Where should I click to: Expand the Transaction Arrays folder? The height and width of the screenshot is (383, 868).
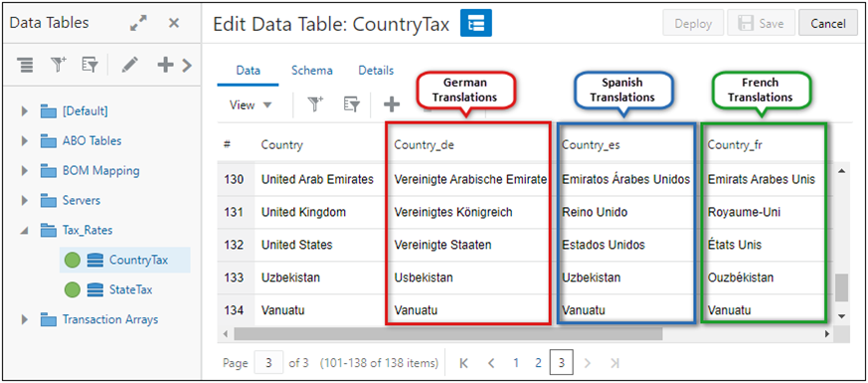[x=24, y=319]
